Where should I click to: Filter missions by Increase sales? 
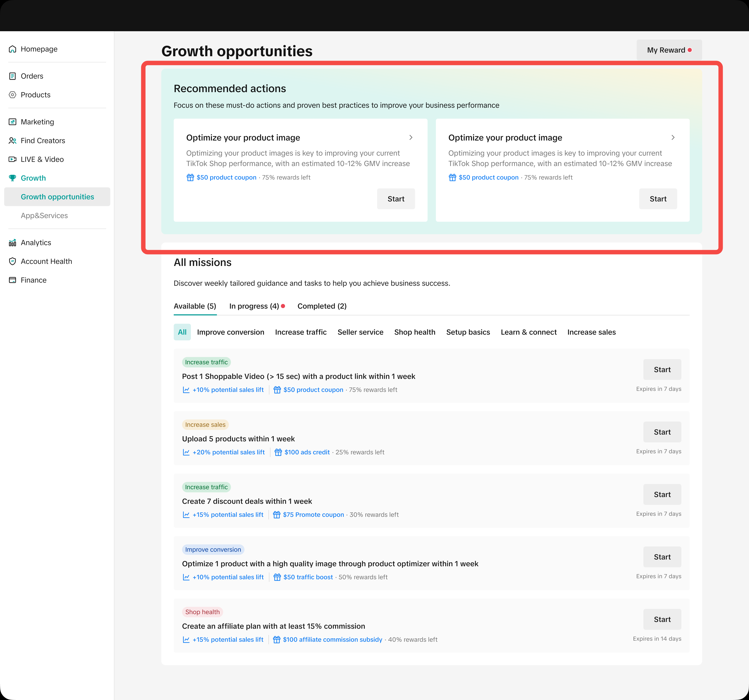[591, 332]
